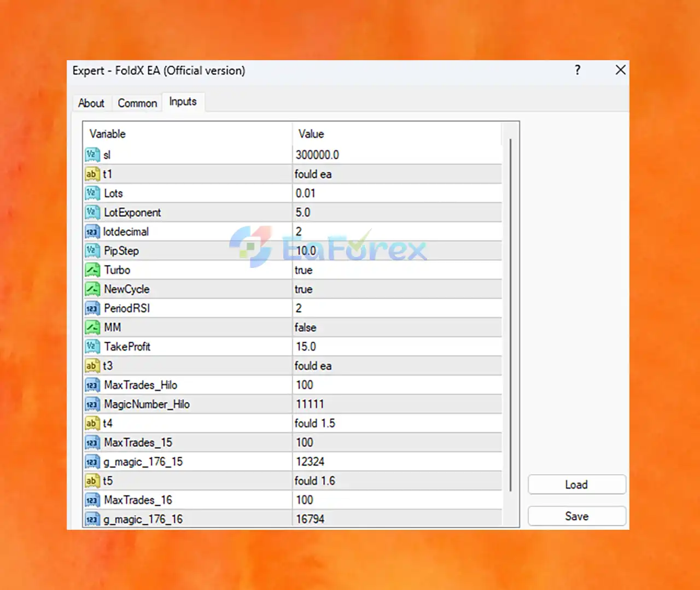Click the string icon beside t3
Screen dimensions: 700x590
[92, 365]
